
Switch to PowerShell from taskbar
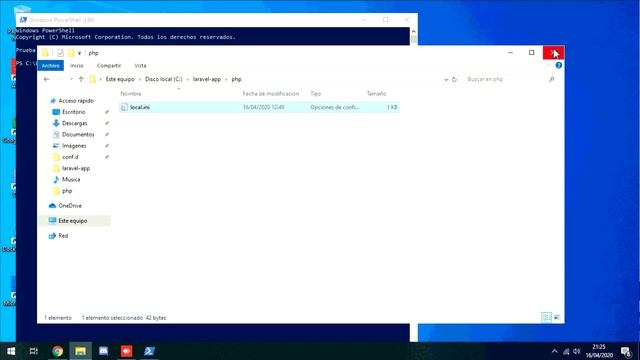point(149,351)
